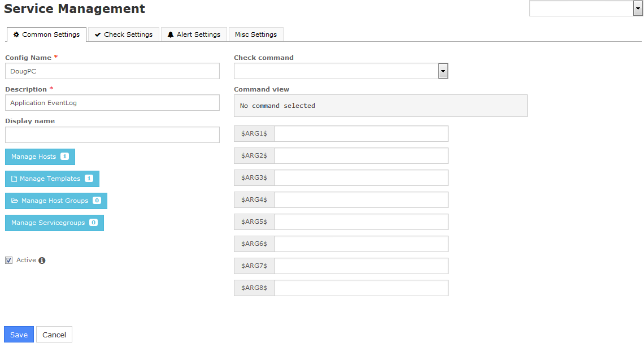This screenshot has width=644, height=347.
Task: Click the Config Name field containing DougPC
Action: coord(112,71)
